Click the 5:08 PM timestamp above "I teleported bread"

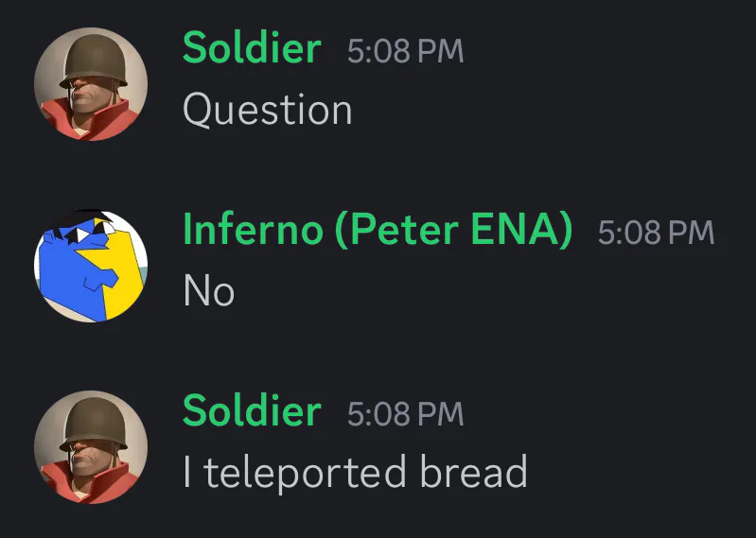(406, 414)
